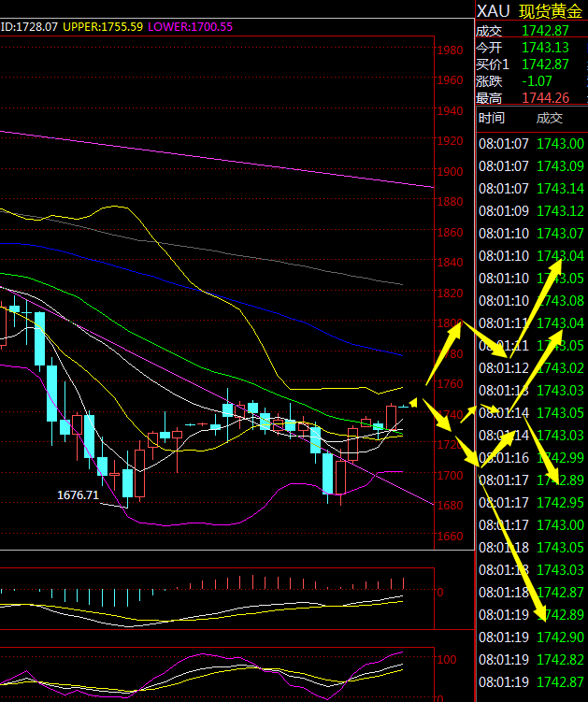Viewport: 588px width, 702px height.
Task: Select the tick price 1743.07
Action: (560, 234)
